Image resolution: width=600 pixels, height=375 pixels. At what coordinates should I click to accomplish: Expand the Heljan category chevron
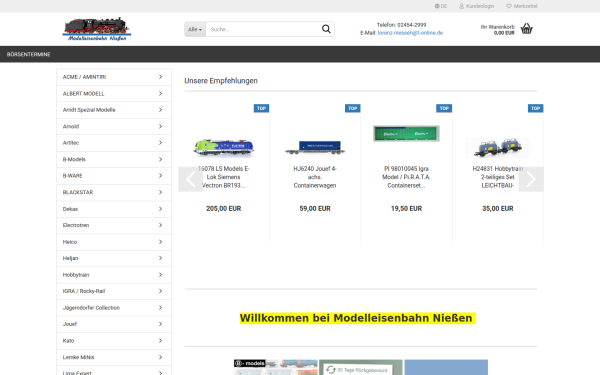click(x=160, y=258)
